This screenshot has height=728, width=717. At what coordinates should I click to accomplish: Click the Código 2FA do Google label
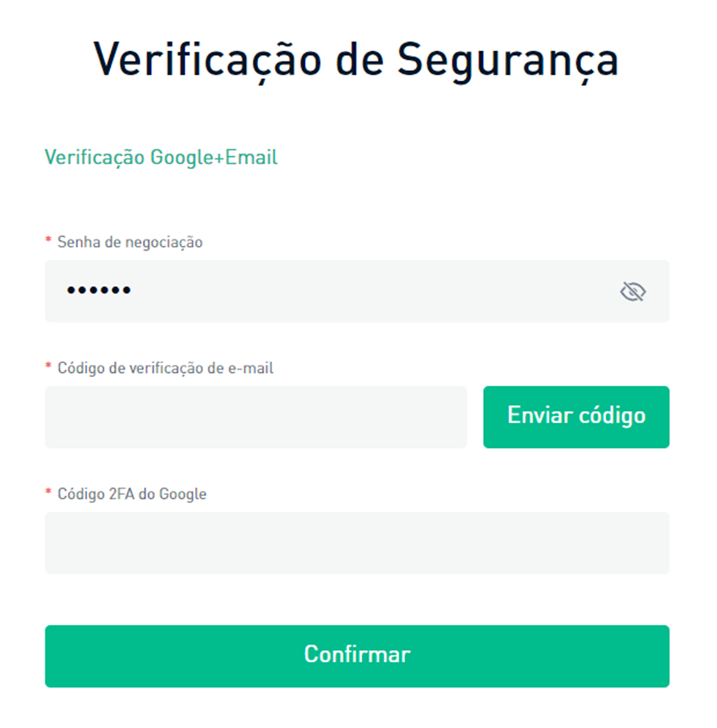coord(132,493)
